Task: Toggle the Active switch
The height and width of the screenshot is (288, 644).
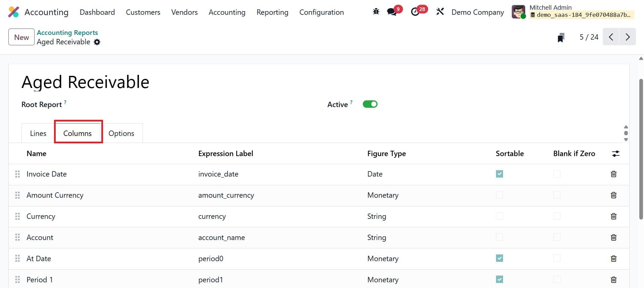Action: click(x=370, y=104)
